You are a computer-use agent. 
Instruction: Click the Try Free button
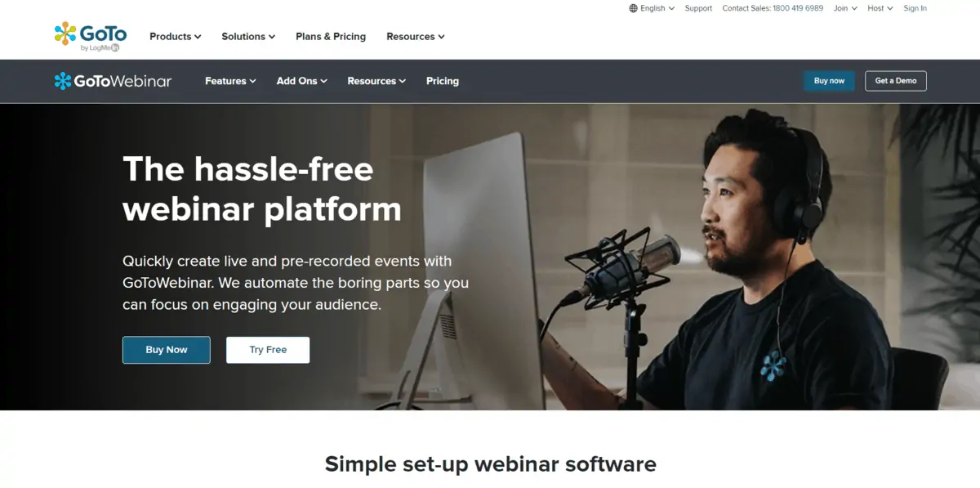pyautogui.click(x=268, y=350)
